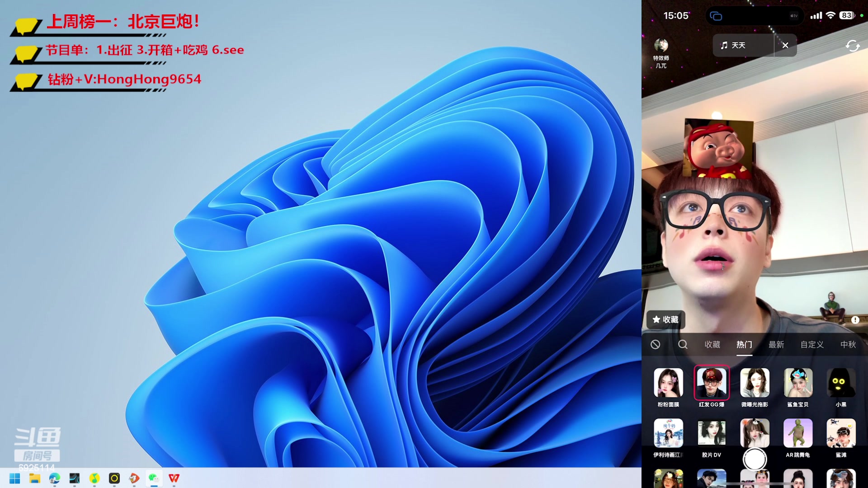Open the effect creator avatar 特效师

click(661, 46)
